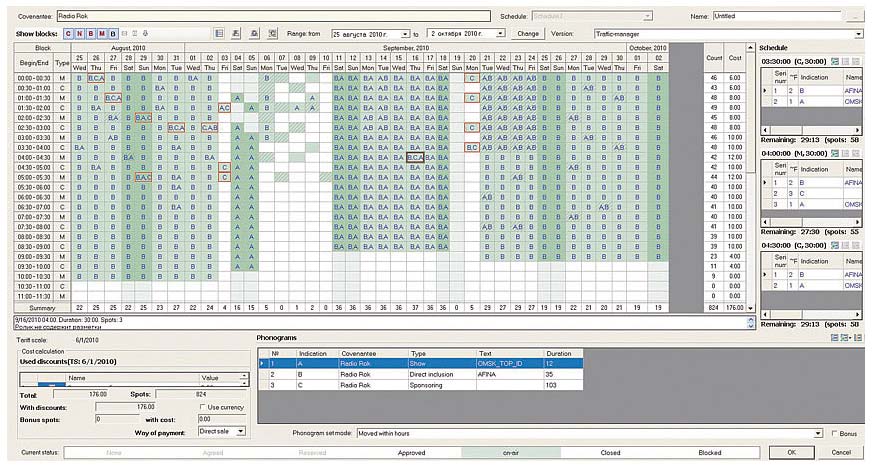Click right arrow of 03:30:00 block horizontal scrollbar
Viewport: 873px width, 469px height.
857,130
